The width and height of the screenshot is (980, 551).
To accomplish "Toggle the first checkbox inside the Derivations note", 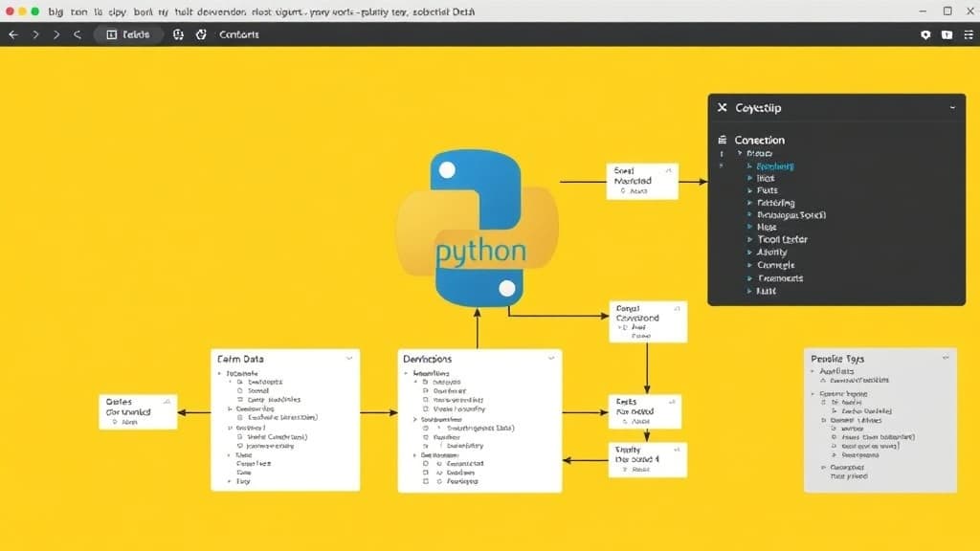I will (x=424, y=382).
